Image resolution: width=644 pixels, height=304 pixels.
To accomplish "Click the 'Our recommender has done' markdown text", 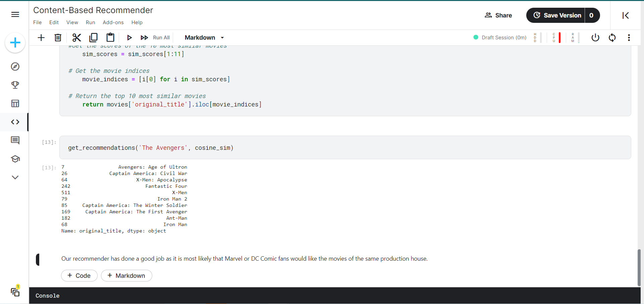I will click(244, 259).
